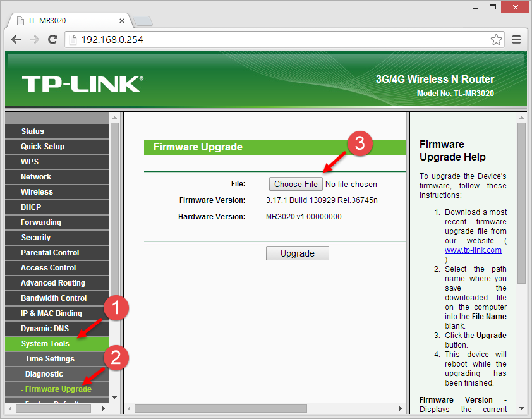Click help panel scroll up arrow

click(x=521, y=118)
